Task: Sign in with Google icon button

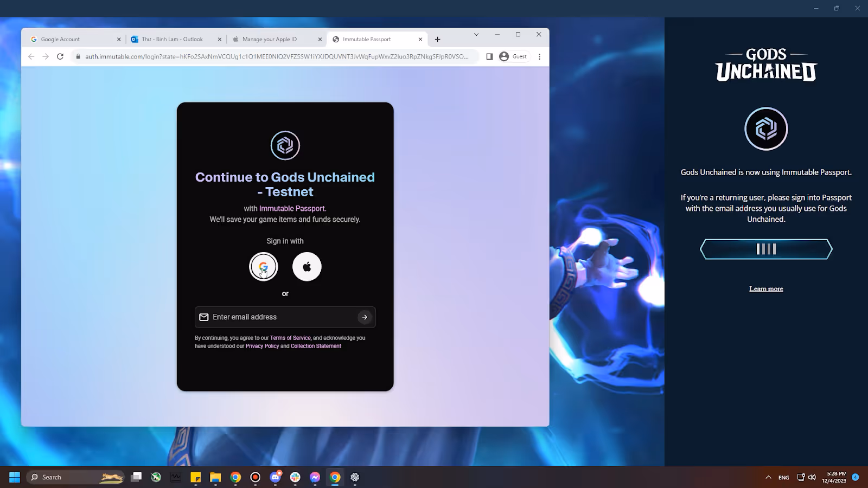Action: tap(264, 267)
